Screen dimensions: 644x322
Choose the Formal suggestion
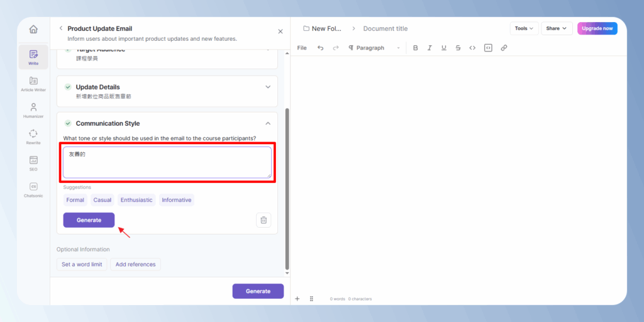click(75, 200)
